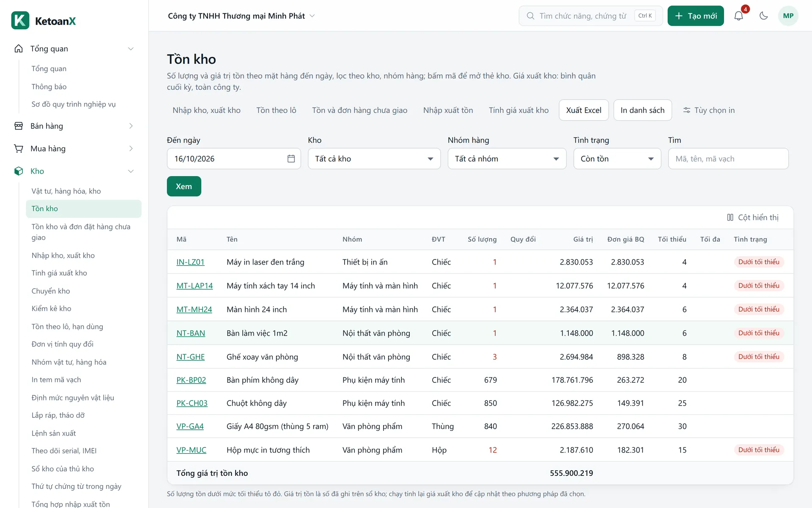Open item code link PK-BP02

point(191,380)
